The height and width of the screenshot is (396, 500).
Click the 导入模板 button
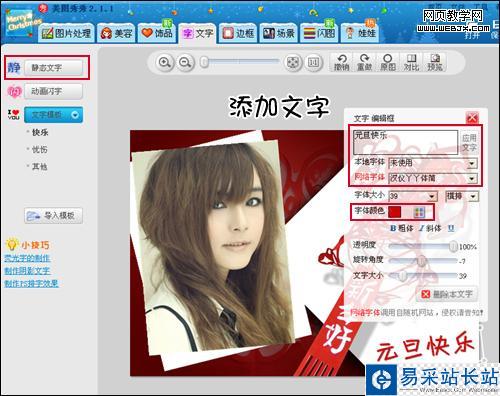pos(53,215)
